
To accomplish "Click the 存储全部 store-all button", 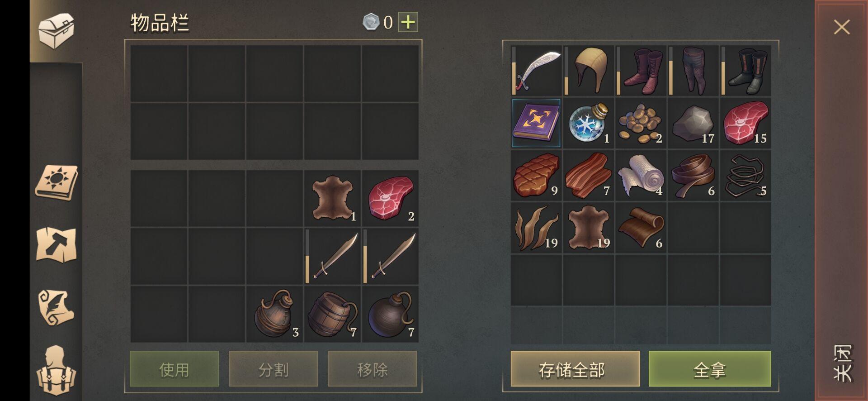I will (575, 369).
